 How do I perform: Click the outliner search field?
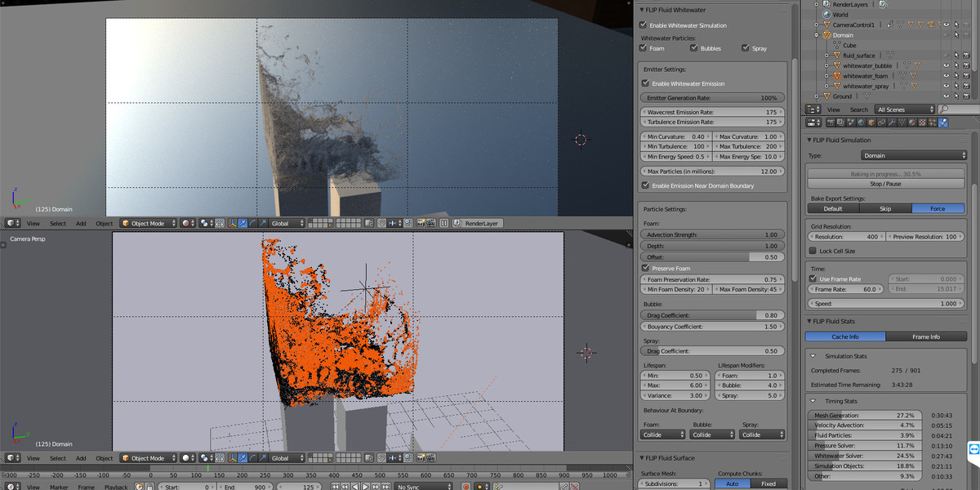[x=955, y=109]
